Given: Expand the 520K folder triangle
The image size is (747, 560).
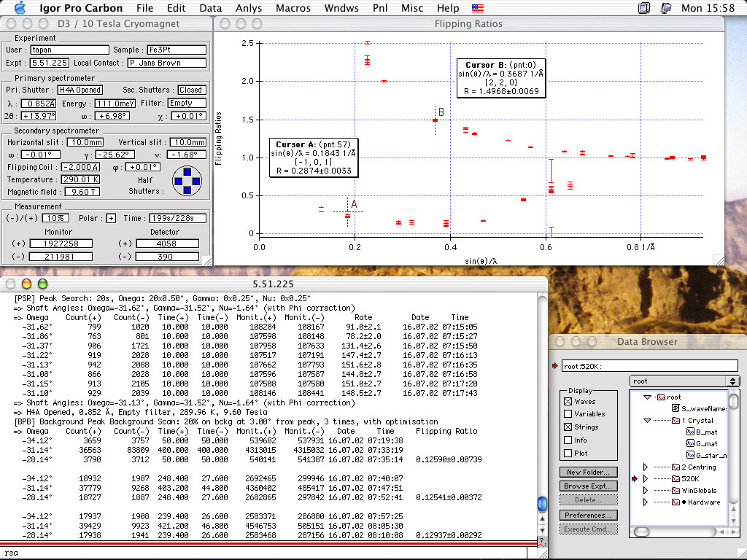Looking at the screenshot, I should 646,478.
